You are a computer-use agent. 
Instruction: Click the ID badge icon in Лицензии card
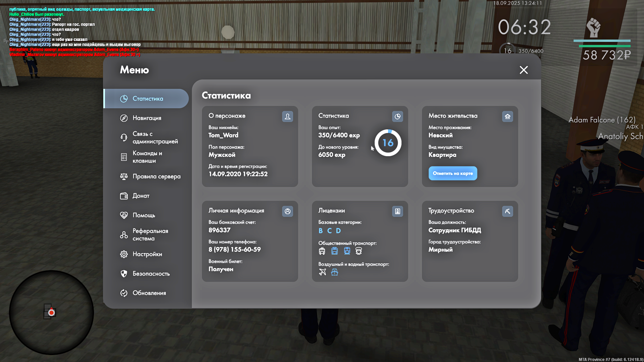(x=397, y=211)
